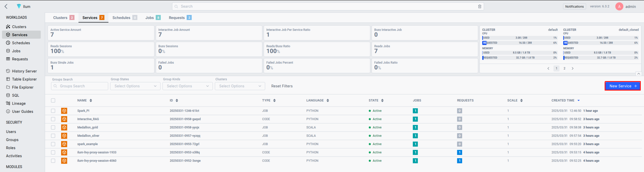Click the New Service button

tap(623, 86)
